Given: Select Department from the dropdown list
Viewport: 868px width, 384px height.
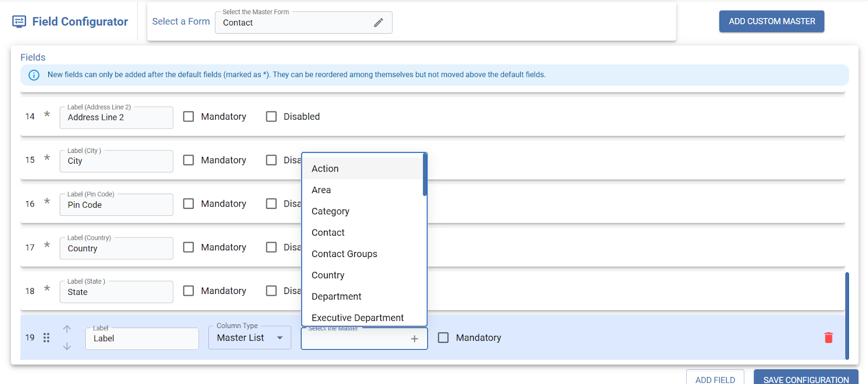Looking at the screenshot, I should (x=336, y=297).
